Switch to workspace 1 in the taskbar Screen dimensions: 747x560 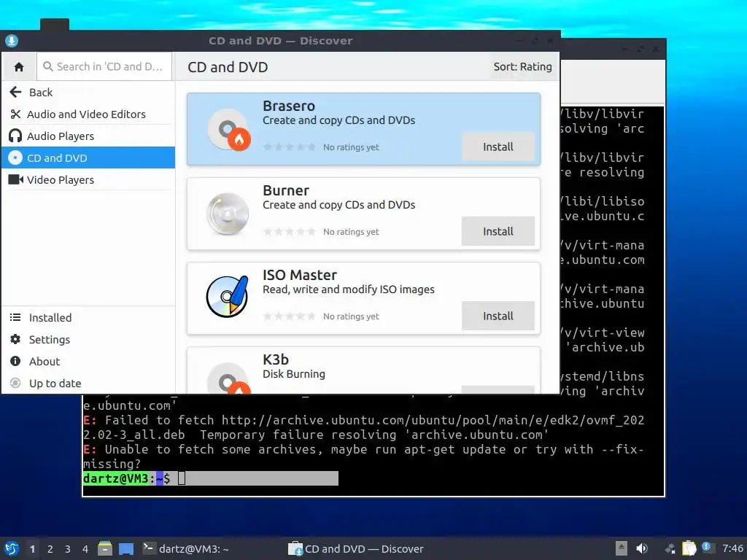[32, 549]
